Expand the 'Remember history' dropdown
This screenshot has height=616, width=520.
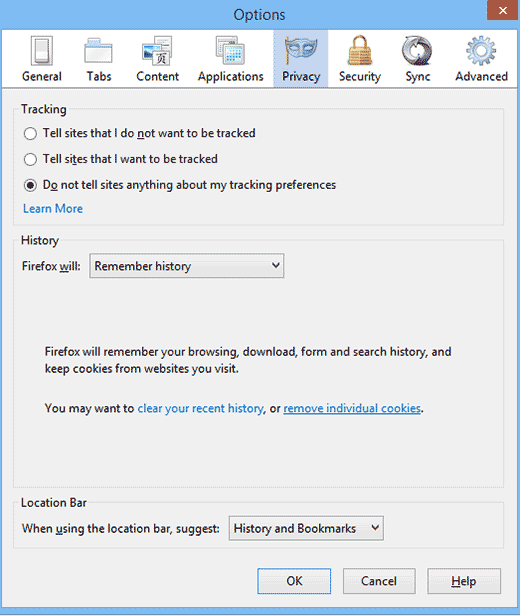(187, 266)
